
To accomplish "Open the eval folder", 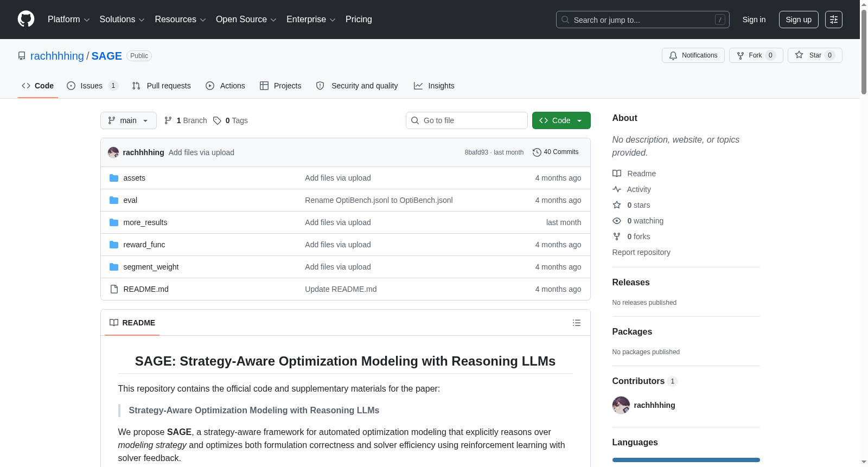I will [x=130, y=200].
